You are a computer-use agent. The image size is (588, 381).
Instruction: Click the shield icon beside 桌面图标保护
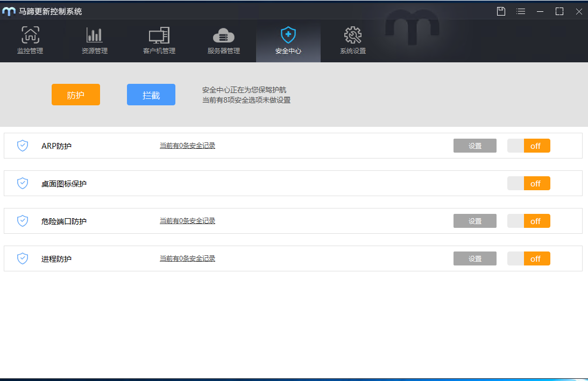[23, 183]
